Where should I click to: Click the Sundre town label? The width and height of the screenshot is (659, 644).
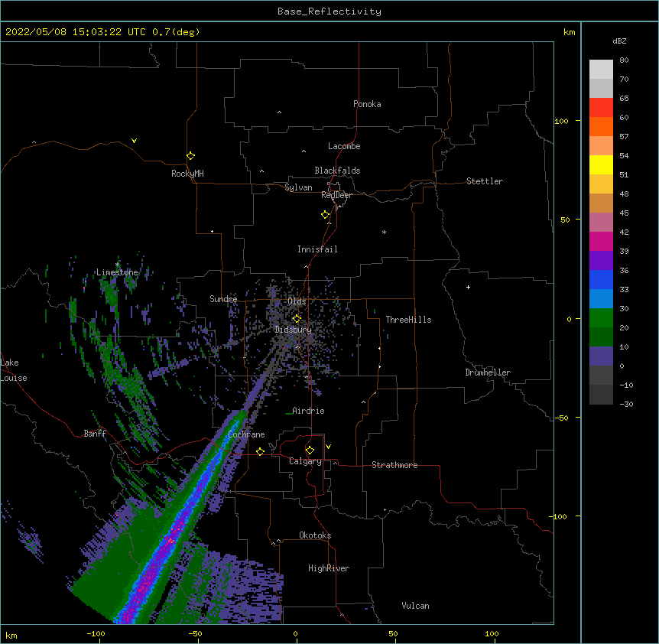223,299
